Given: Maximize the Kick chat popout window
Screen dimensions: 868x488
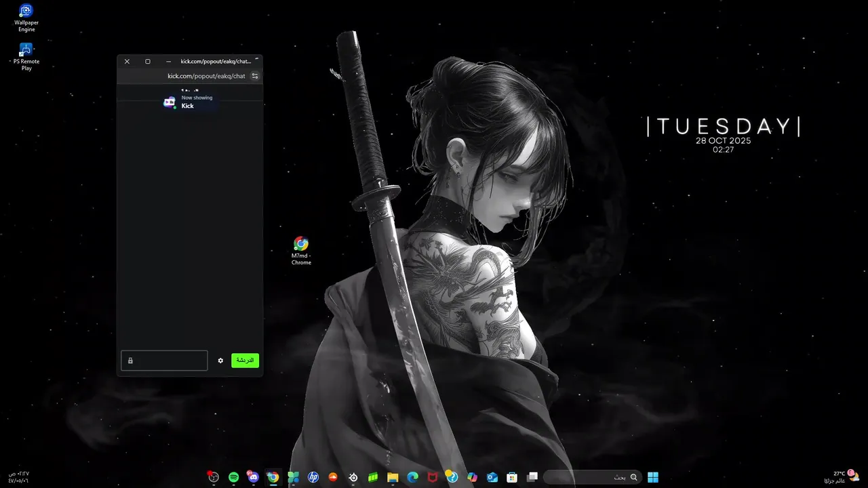Looking at the screenshot, I should tap(148, 61).
